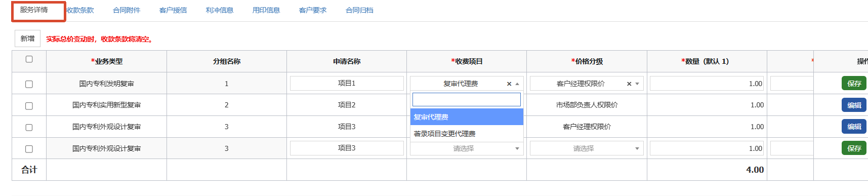This screenshot has width=868, height=196.
Task: Open the 客户经理权限价 price level dropdown arrow
Action: tap(637, 84)
